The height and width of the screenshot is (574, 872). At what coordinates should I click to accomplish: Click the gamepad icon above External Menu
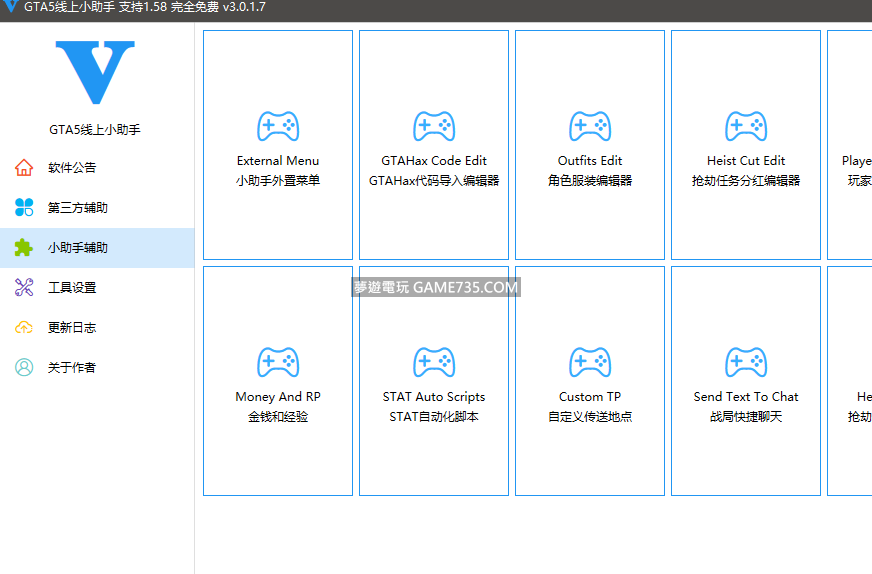click(x=278, y=126)
